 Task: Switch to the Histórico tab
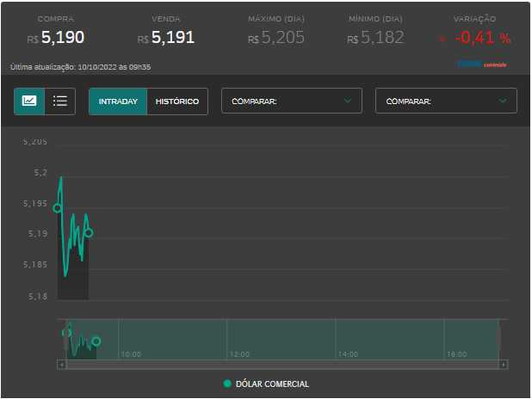(x=176, y=101)
